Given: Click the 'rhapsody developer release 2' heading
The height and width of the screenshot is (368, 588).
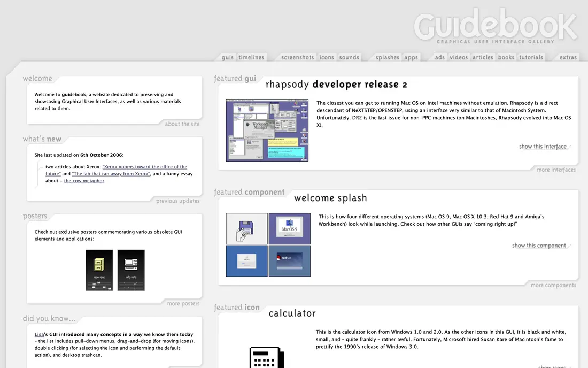Looking at the screenshot, I should click(x=336, y=85).
